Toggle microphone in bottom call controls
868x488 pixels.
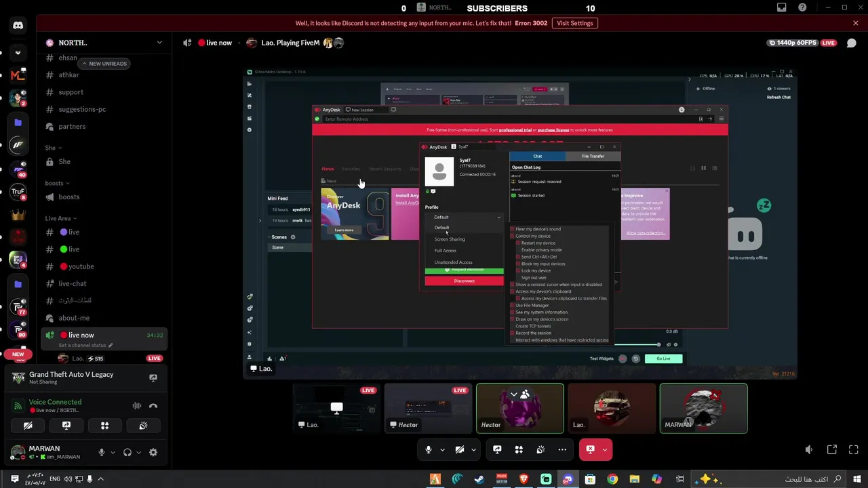coord(428,449)
